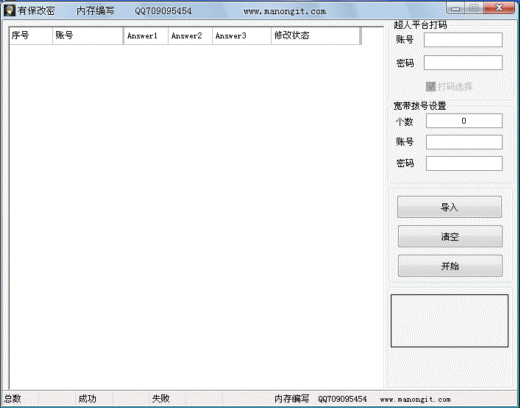Click the 失败 status bar label
This screenshot has height=408, width=520.
[161, 398]
